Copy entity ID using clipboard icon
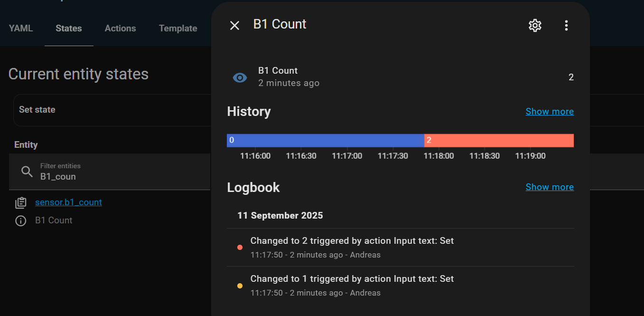This screenshot has width=644, height=316. point(21,203)
